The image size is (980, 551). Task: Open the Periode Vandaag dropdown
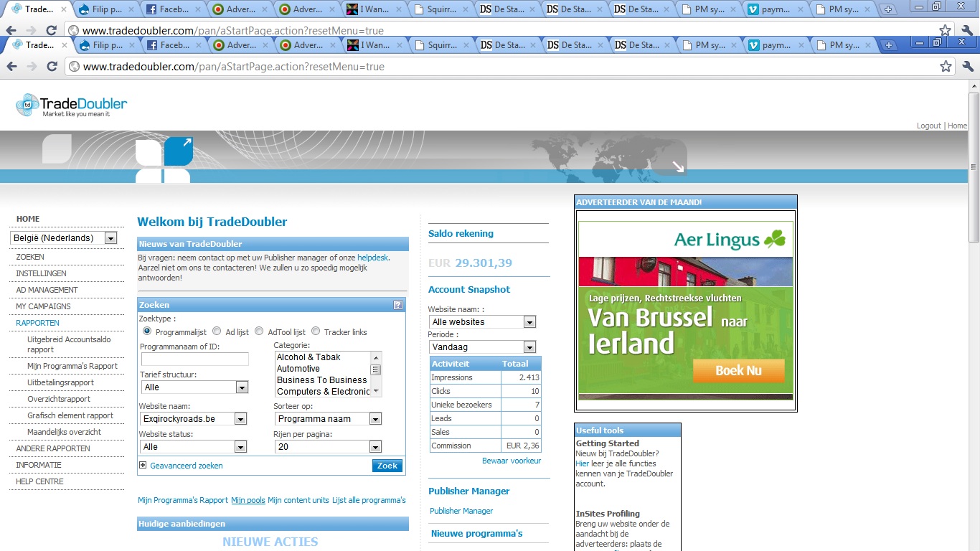coord(483,347)
